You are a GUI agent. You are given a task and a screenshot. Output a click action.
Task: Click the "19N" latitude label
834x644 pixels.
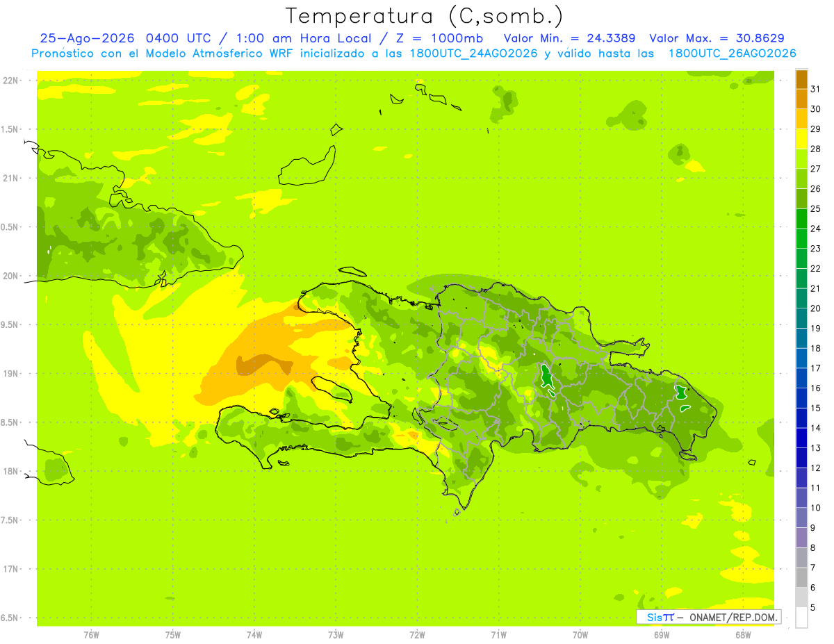(x=10, y=374)
